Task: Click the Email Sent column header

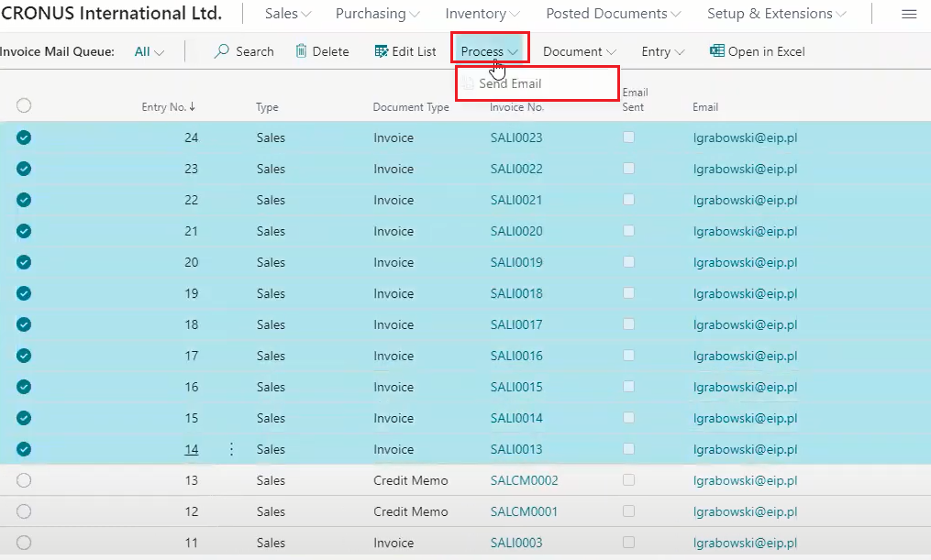Action: 635,100
